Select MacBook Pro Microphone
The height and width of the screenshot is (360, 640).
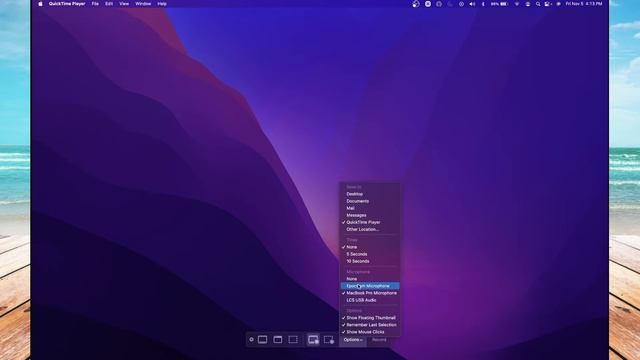[370, 293]
